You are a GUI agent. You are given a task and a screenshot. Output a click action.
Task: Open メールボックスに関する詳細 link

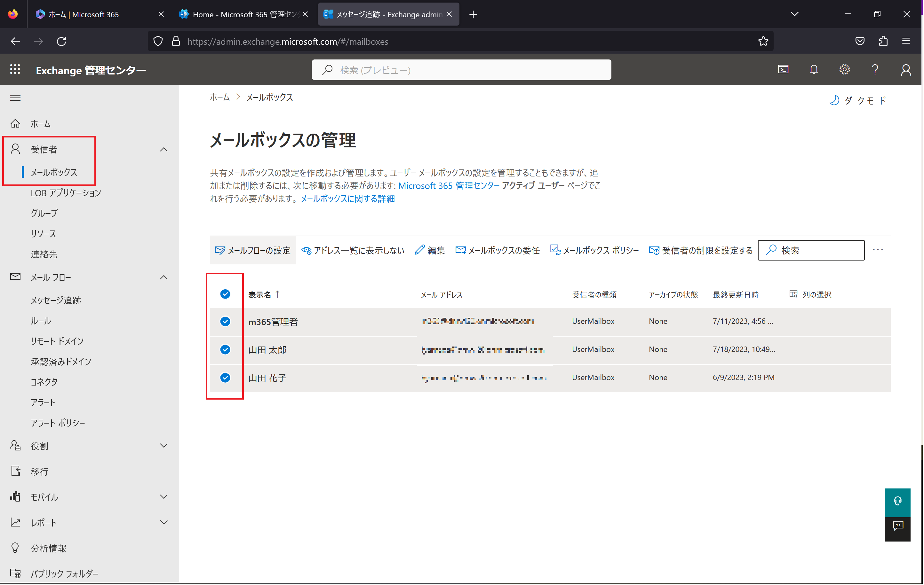click(x=348, y=199)
